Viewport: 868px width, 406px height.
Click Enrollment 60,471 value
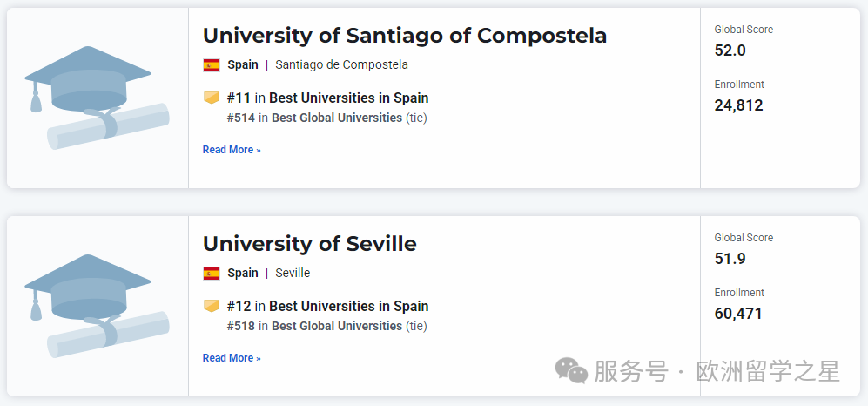pos(738,314)
